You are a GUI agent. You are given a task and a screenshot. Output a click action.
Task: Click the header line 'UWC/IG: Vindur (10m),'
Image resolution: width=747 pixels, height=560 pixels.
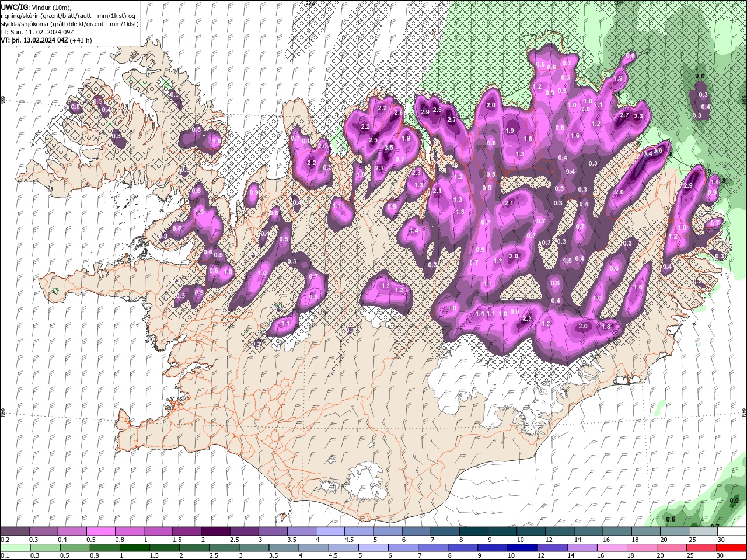point(36,7)
